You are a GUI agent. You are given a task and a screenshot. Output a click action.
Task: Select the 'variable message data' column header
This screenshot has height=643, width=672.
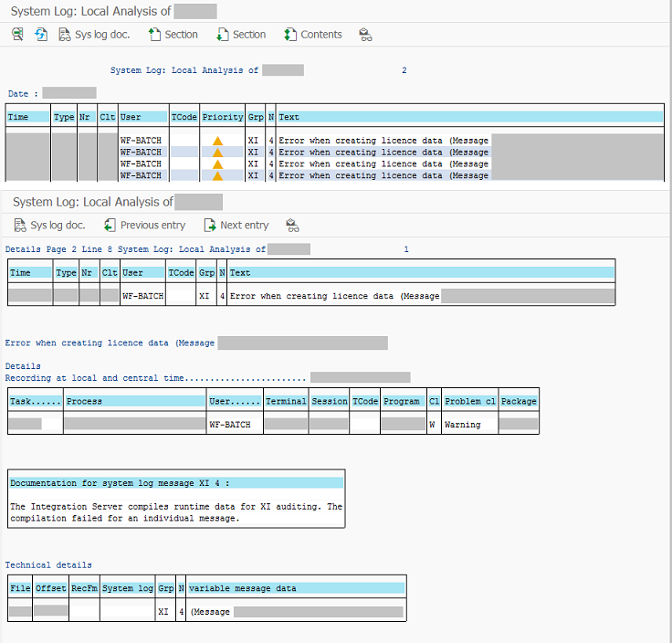pos(296,588)
